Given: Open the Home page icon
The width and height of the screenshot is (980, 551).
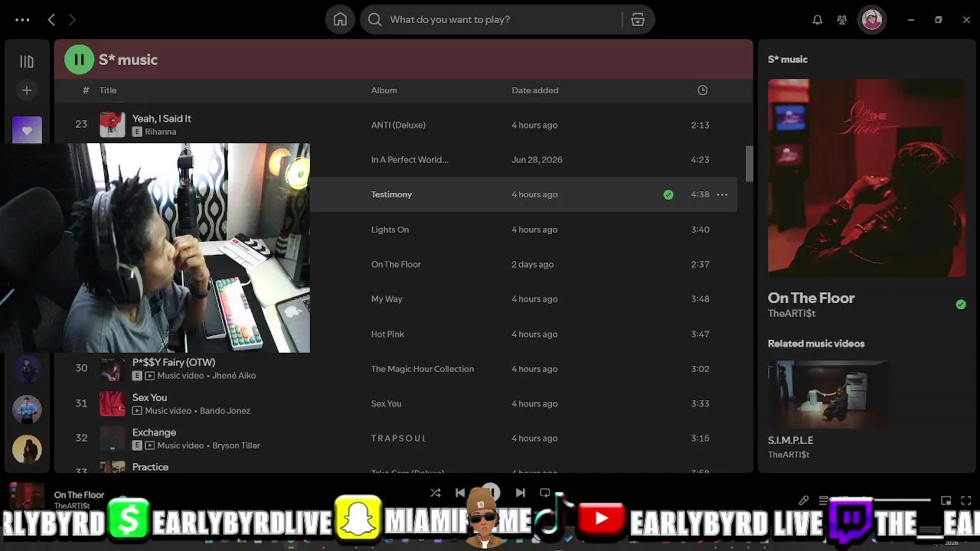Looking at the screenshot, I should (340, 20).
